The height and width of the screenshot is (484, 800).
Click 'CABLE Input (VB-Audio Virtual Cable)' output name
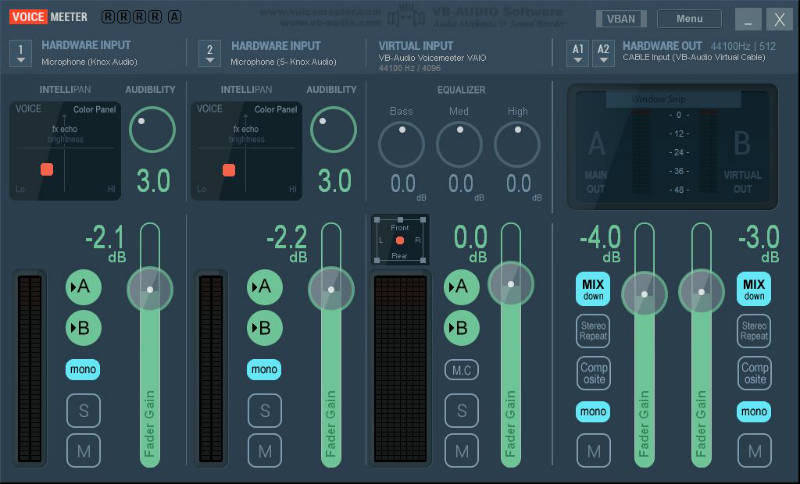pyautogui.click(x=694, y=58)
